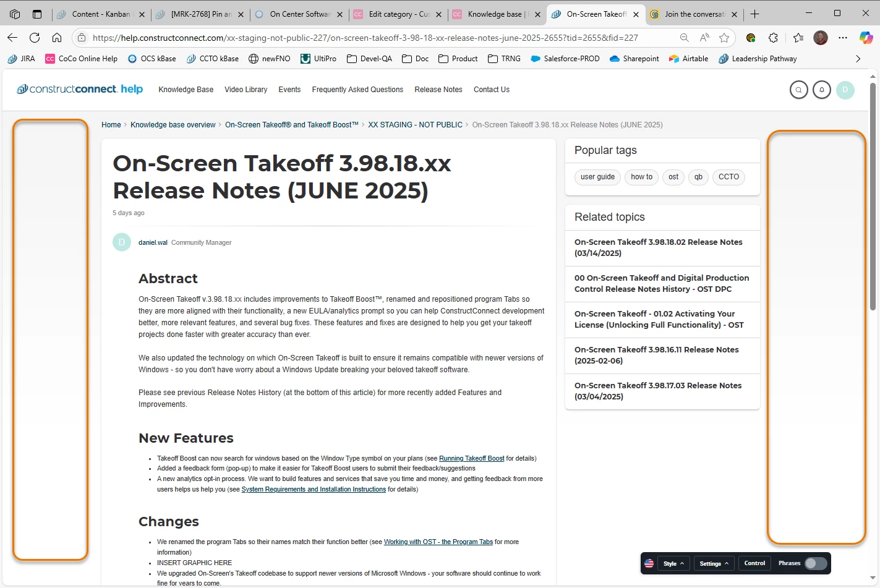Open the Release Notes menu item
This screenshot has width=880, height=588.
[438, 90]
